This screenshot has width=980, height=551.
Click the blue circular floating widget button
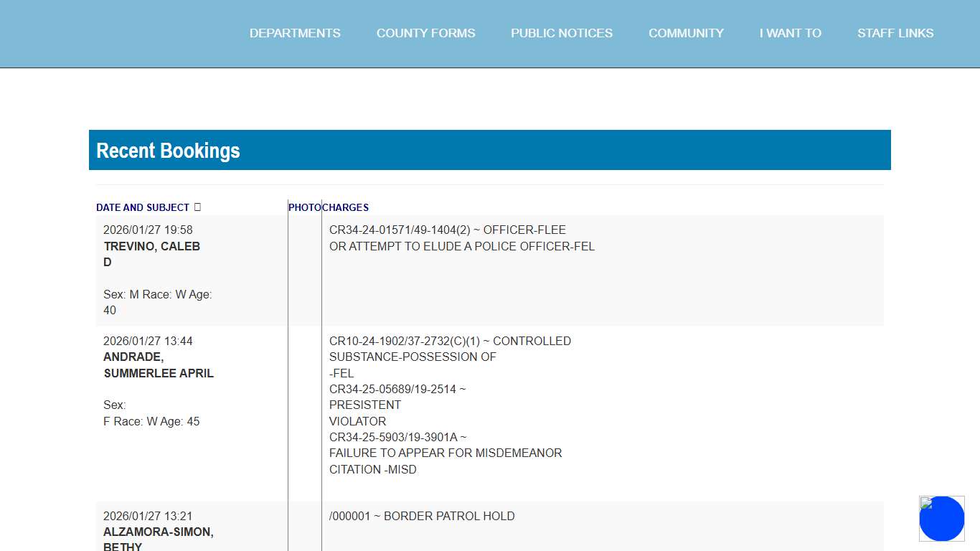(x=941, y=519)
